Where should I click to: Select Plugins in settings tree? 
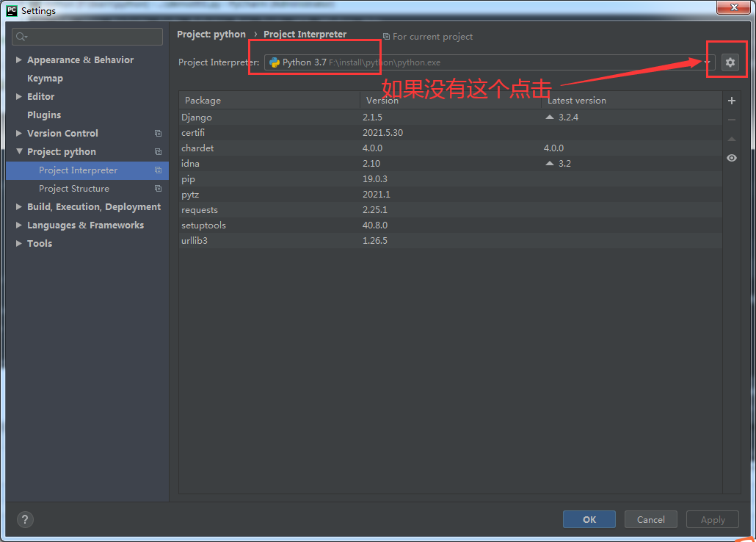44,115
